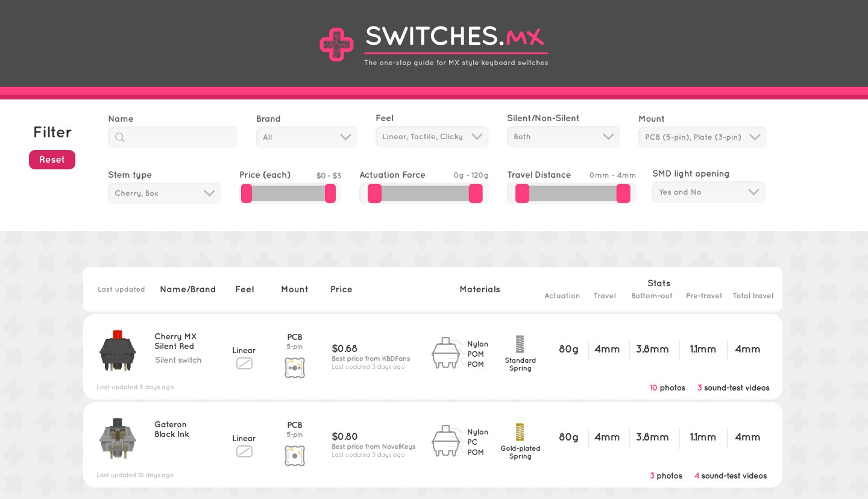The width and height of the screenshot is (868, 499).
Task: Open the Stem type dropdown
Action: [165, 193]
